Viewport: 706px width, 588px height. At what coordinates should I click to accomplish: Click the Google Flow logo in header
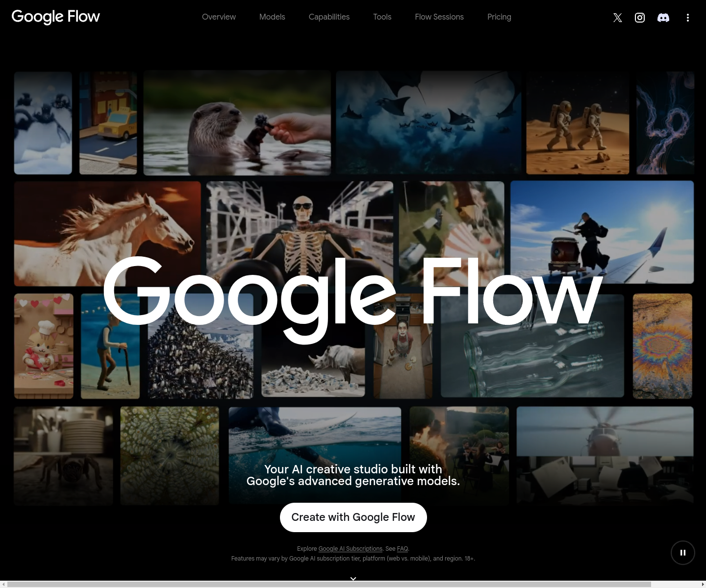point(55,17)
